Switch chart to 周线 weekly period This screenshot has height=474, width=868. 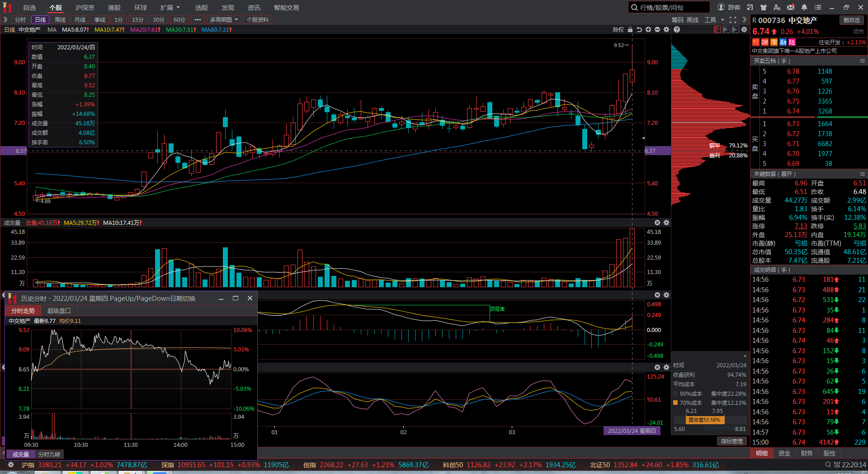(x=60, y=20)
